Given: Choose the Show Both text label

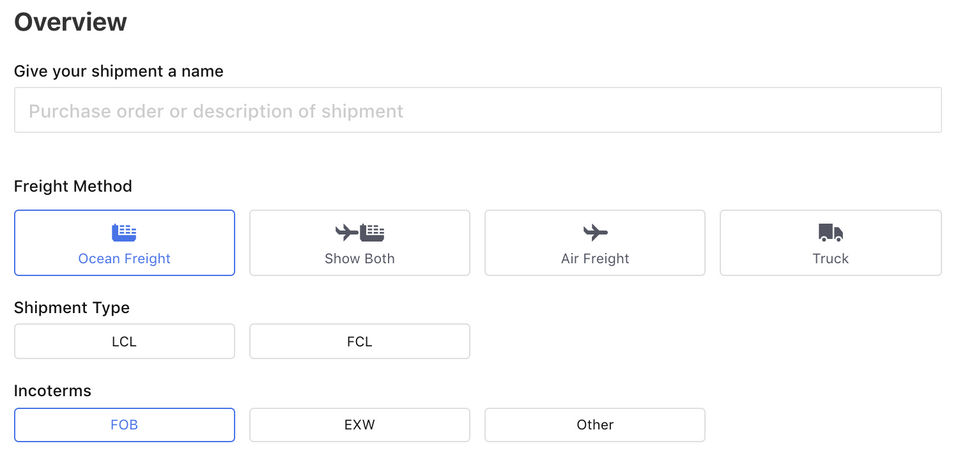Looking at the screenshot, I should click(x=359, y=258).
